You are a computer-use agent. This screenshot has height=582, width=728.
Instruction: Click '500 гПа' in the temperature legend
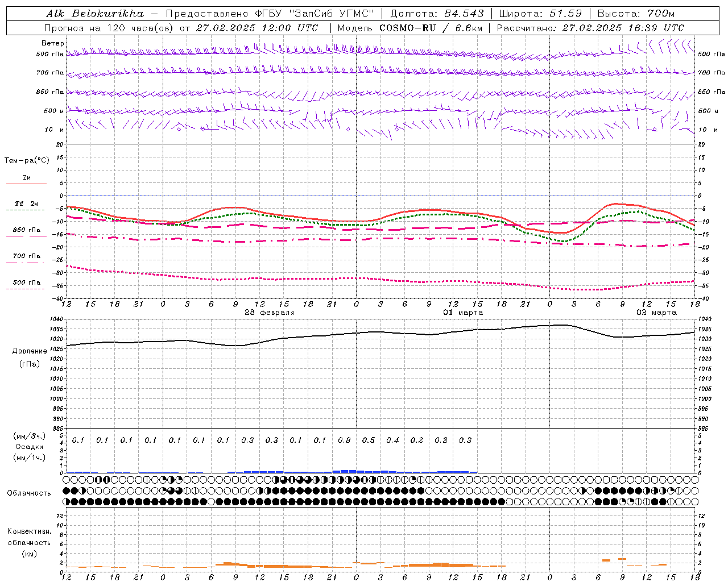click(x=27, y=282)
